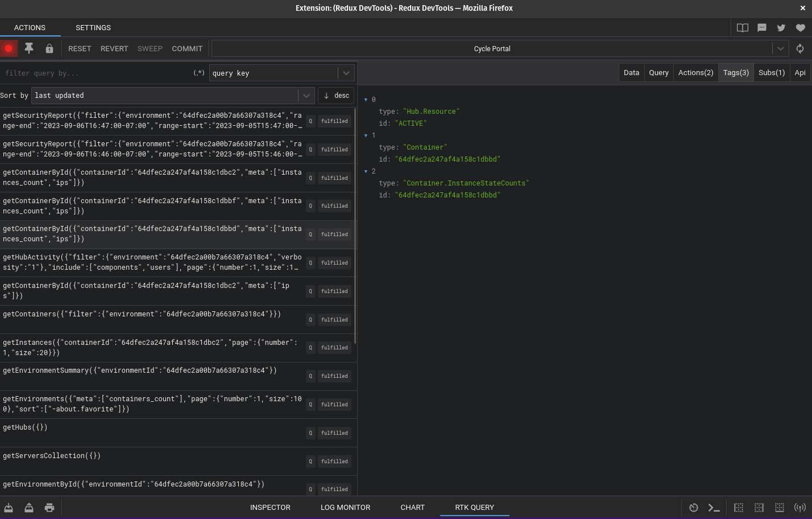Click the SWEEP button
This screenshot has width=812, height=519.
coord(150,49)
